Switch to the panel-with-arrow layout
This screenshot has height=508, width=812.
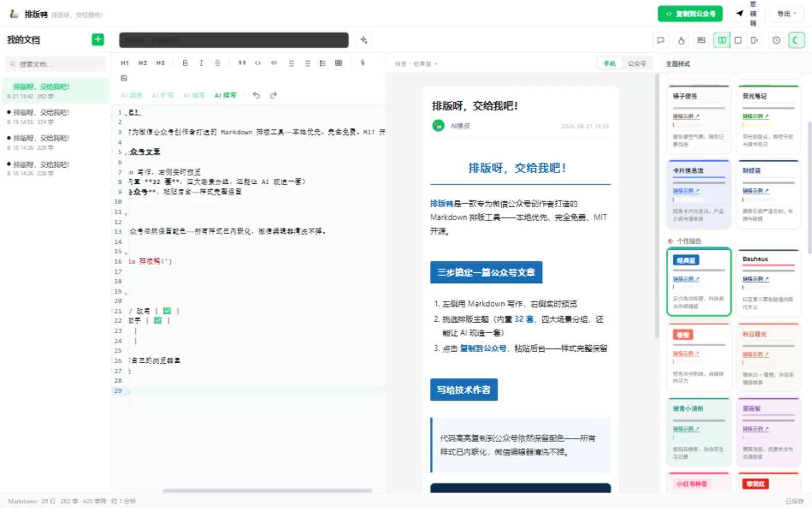pyautogui.click(x=754, y=40)
